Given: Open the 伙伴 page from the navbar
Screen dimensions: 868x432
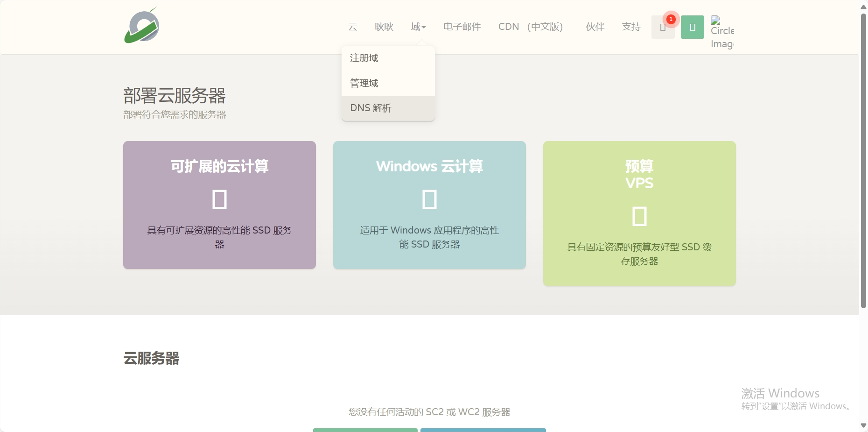Looking at the screenshot, I should tap(595, 27).
